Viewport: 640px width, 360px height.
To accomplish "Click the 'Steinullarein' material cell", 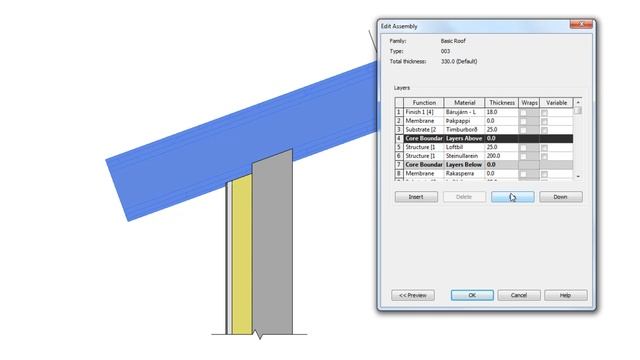I will point(464,156).
